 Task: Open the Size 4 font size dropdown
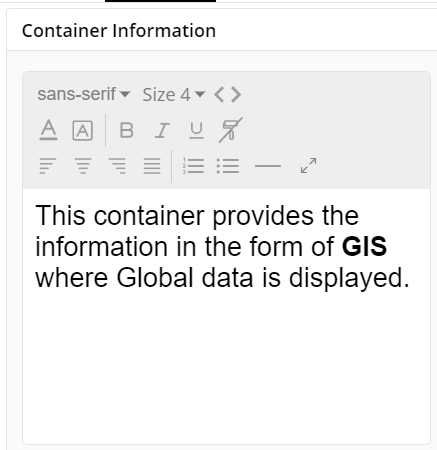point(174,95)
